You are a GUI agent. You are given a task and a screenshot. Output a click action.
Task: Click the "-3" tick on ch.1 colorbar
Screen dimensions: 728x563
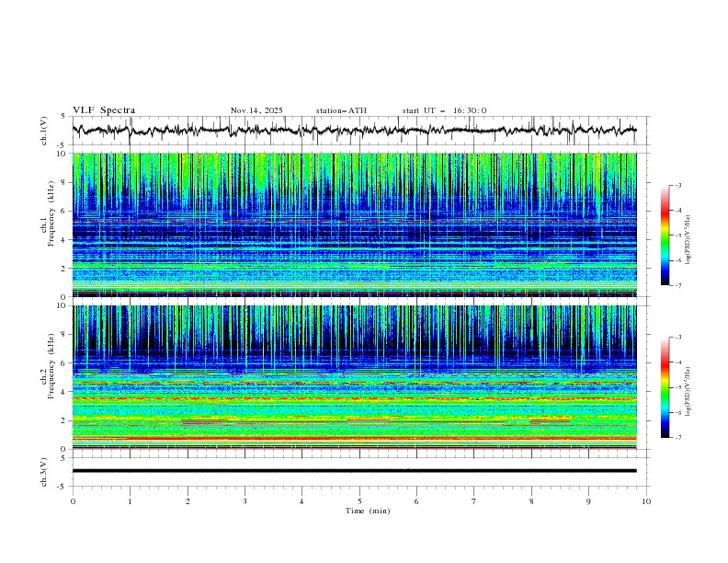point(678,185)
